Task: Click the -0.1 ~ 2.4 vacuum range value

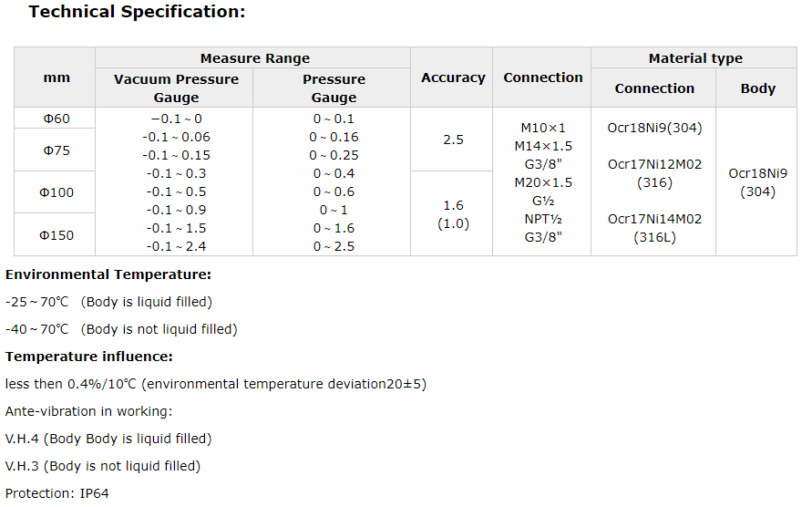Action: [176, 246]
